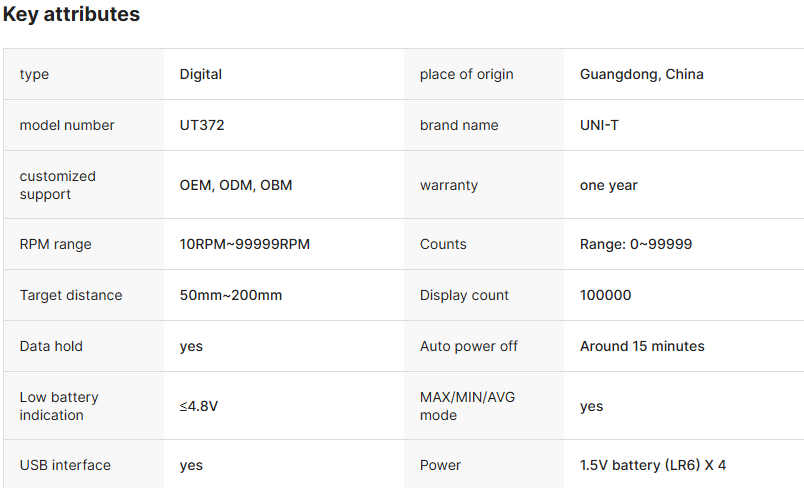Click the RPM range value text
The height and width of the screenshot is (488, 804).
244,244
